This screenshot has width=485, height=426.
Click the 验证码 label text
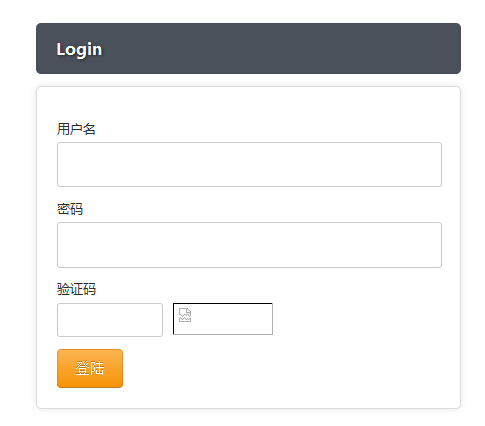[76, 289]
